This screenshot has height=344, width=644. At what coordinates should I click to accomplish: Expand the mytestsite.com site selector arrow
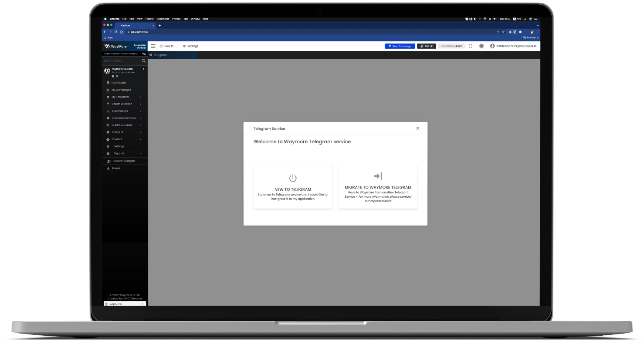pos(144,69)
